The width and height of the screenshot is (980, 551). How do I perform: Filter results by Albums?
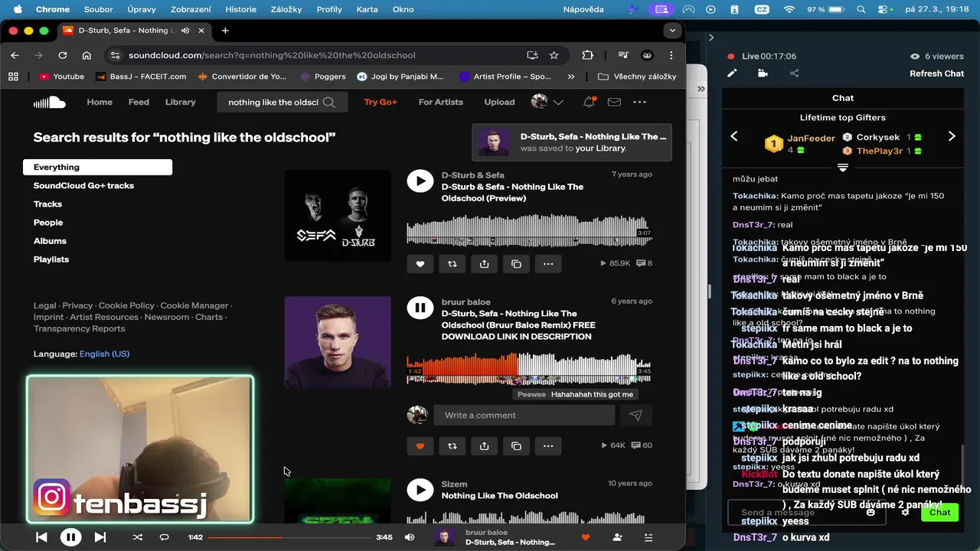pos(50,241)
